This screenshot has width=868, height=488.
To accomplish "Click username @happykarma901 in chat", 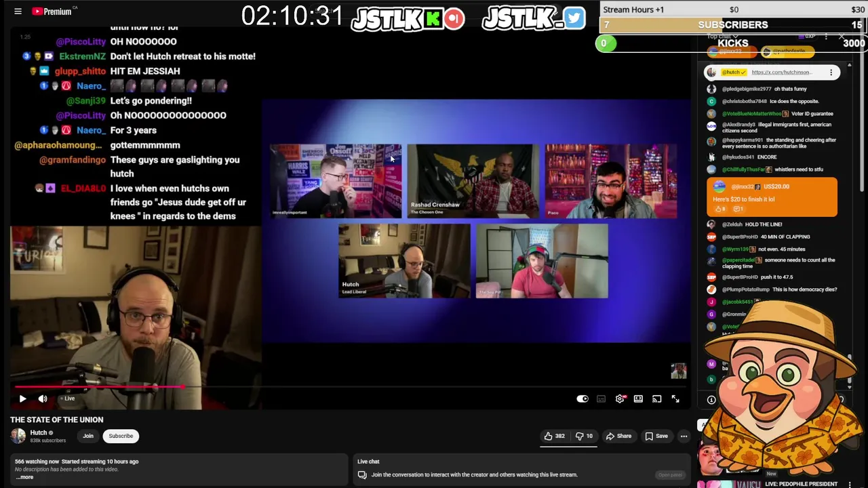I will (x=743, y=140).
